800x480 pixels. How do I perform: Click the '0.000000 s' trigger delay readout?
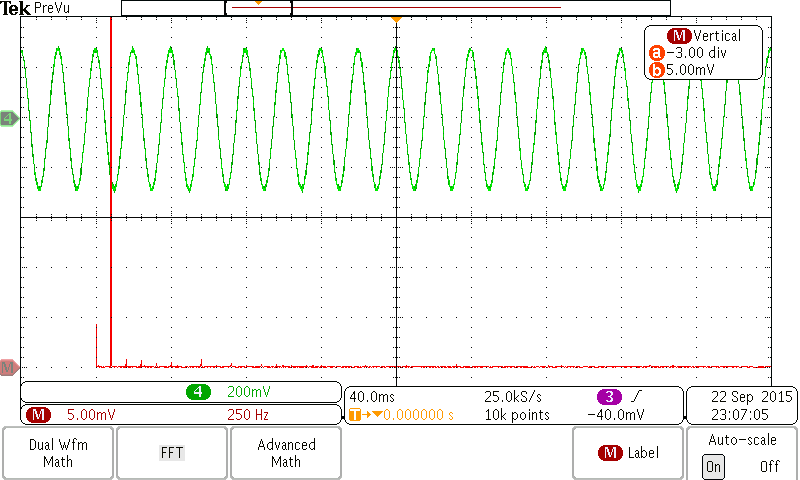point(418,415)
